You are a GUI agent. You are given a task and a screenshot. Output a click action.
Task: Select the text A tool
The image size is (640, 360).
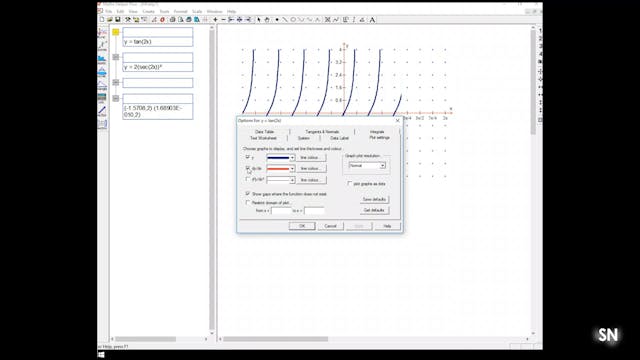(x=372, y=20)
